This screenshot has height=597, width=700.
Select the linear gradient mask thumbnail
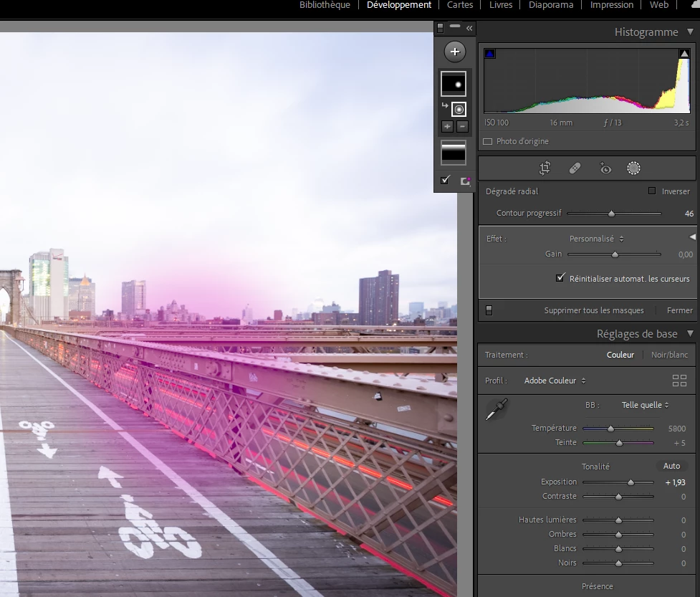[x=454, y=153]
